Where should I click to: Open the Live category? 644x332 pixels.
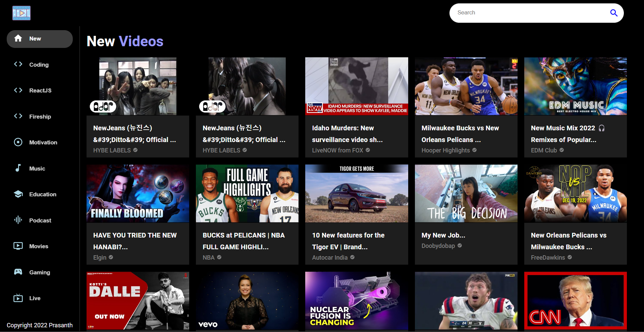[40, 298]
